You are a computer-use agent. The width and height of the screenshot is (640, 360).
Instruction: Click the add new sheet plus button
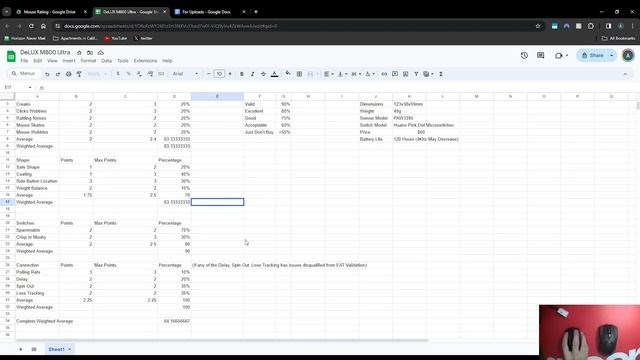(20, 349)
